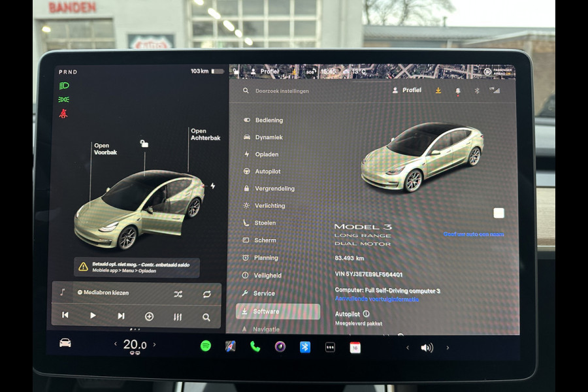The width and height of the screenshot is (588, 392).
Task: Open the camera icon in the taskbar
Action: (280, 346)
